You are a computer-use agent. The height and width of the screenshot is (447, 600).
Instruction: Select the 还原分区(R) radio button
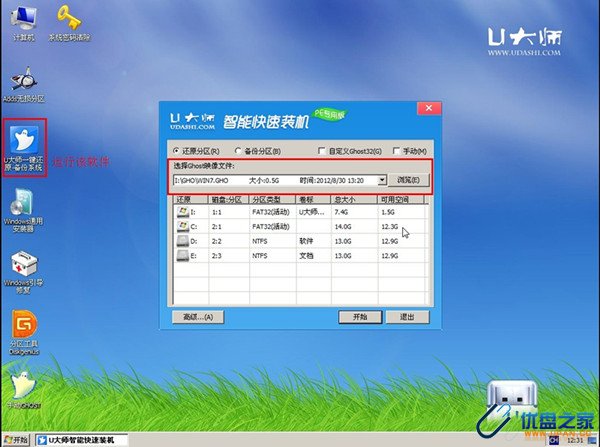click(177, 151)
